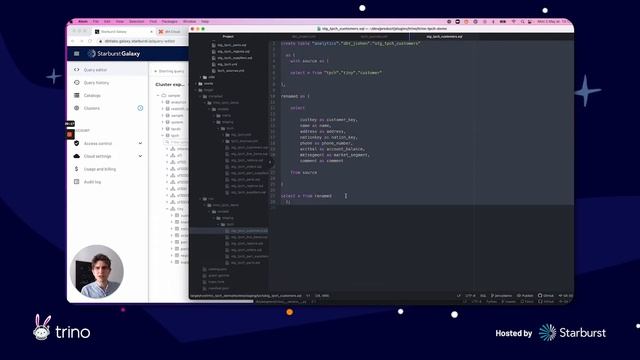640x360 pixels.
Task: Click the Usage and billing dollar icon
Action: 76,169
